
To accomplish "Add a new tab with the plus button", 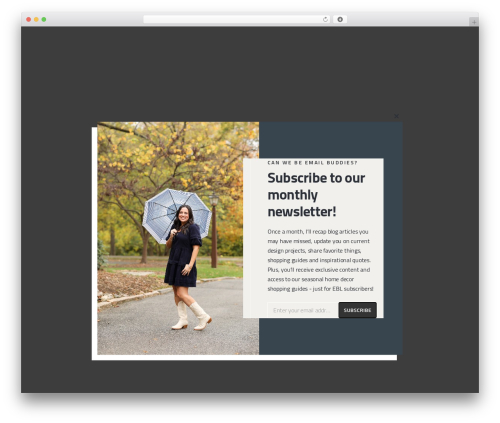I will [x=474, y=22].
